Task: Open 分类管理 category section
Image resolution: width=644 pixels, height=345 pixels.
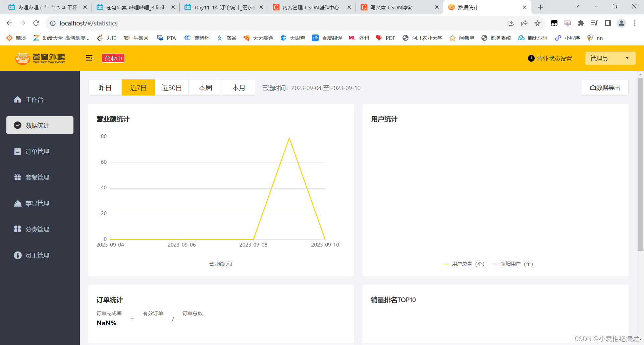Action: [38, 229]
